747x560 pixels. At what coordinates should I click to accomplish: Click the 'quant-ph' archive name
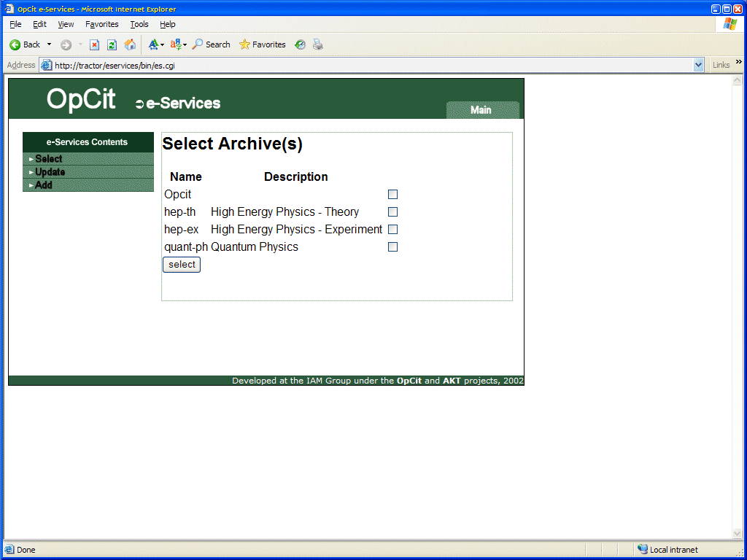coord(186,247)
